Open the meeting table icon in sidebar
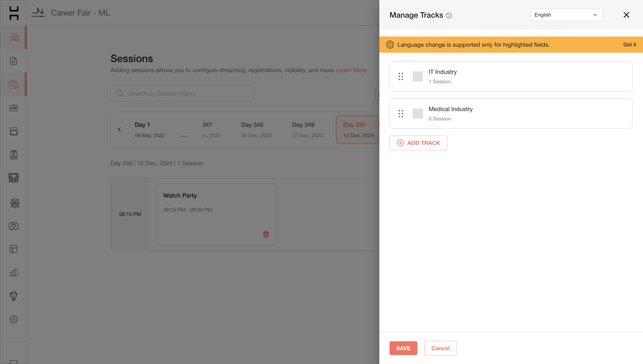The width and height of the screenshot is (643, 364). [x=14, y=178]
